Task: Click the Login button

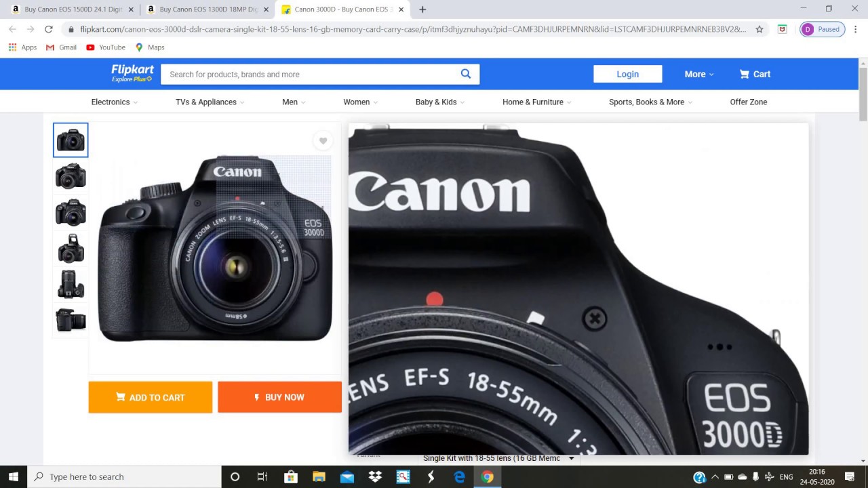Action: pyautogui.click(x=628, y=74)
